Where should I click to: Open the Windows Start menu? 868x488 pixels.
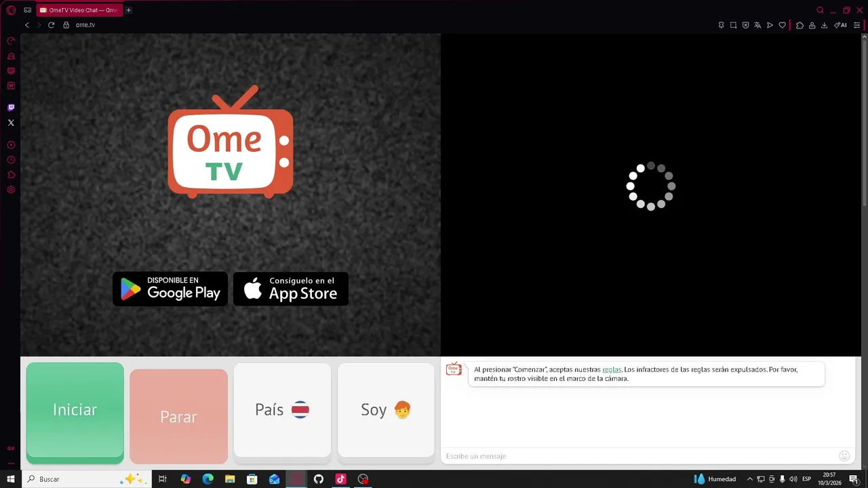pos(11,479)
